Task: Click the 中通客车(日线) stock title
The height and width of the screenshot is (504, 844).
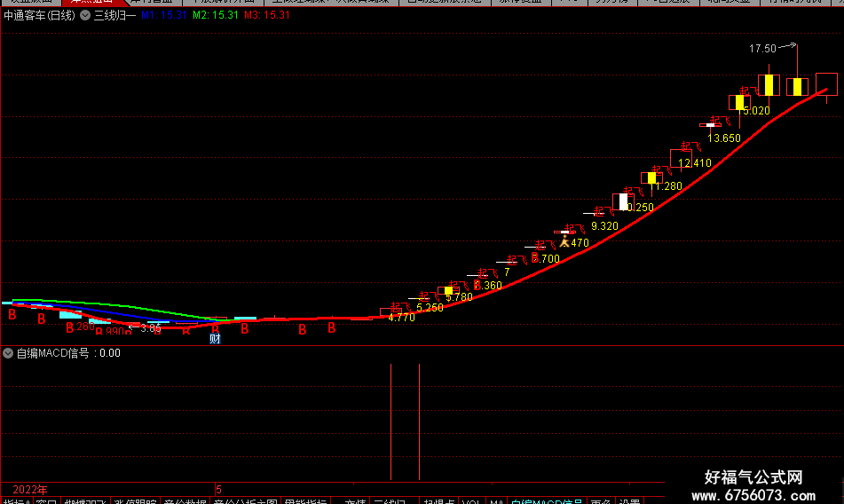Action: tap(39, 15)
